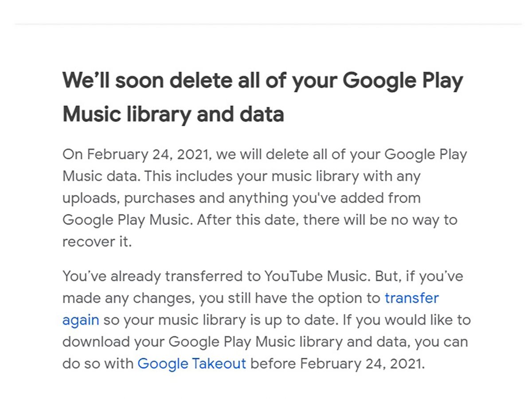Click the final 'before February 24, 2021' text
This screenshot has width=532, height=399.
pos(338,364)
